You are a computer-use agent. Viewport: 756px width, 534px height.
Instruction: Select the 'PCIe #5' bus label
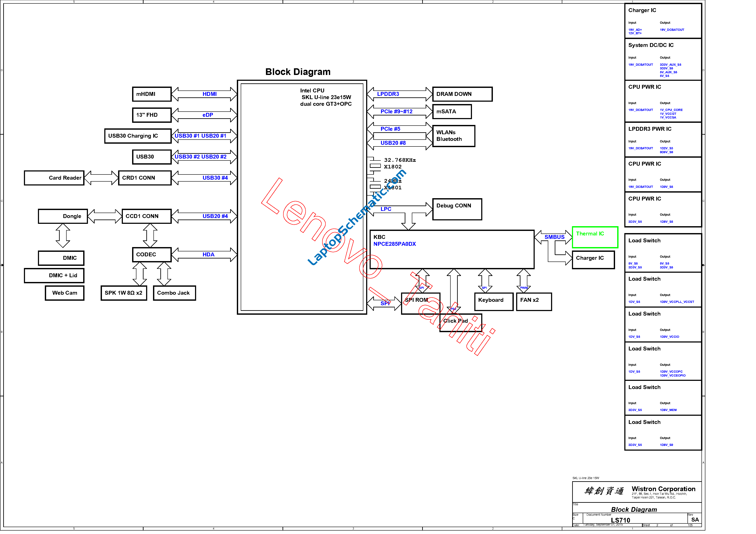390,129
